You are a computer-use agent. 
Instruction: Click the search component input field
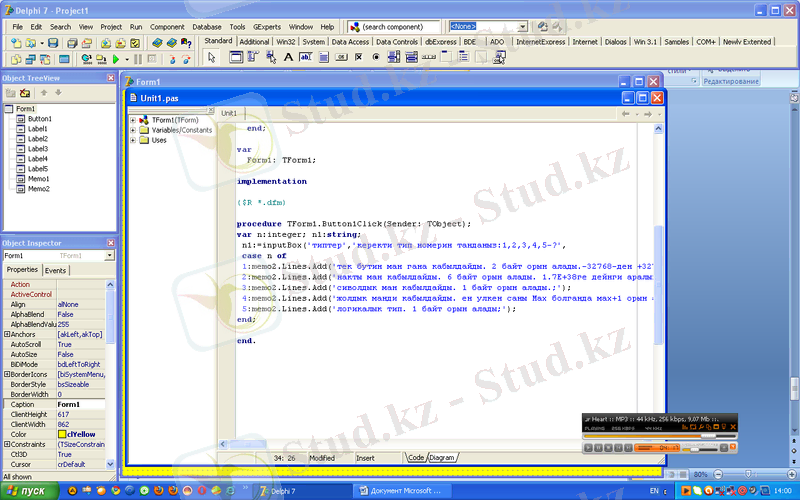point(399,27)
